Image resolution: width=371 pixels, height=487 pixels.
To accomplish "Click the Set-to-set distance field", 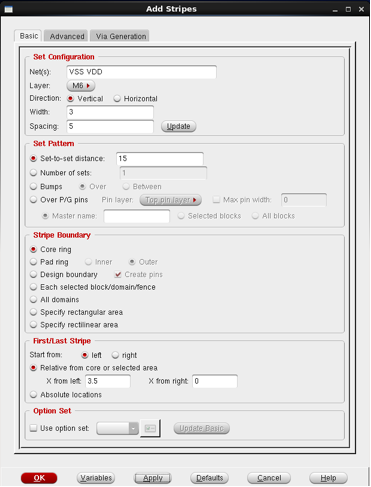I will tap(160, 159).
